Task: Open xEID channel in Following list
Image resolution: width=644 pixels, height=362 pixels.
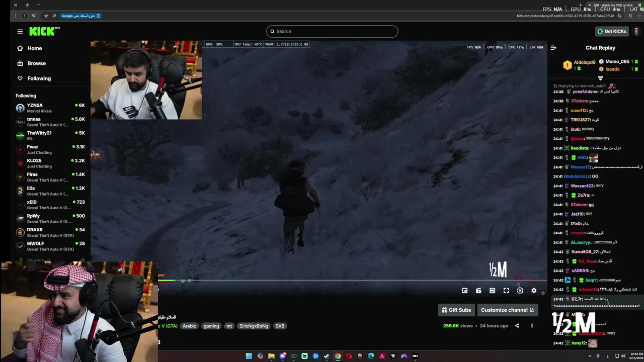Action: [x=50, y=205]
